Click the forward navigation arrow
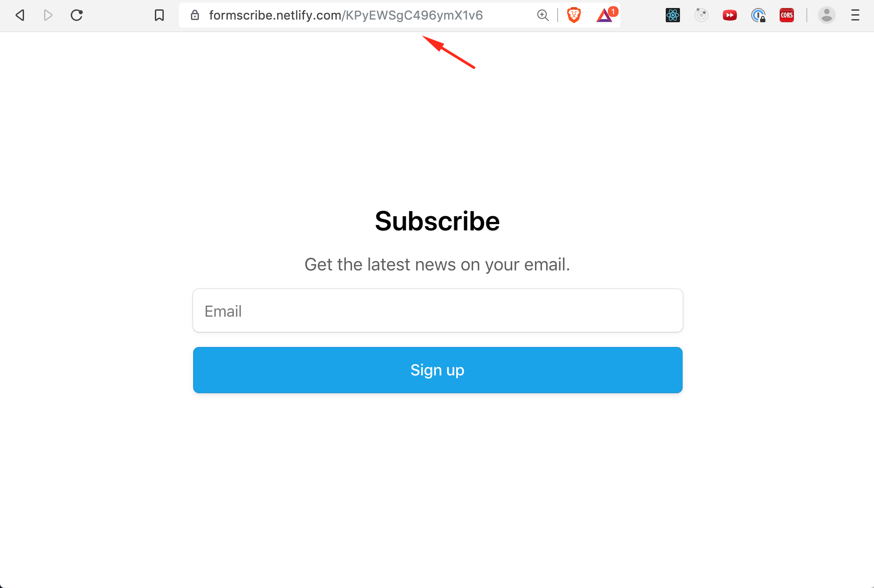874x588 pixels. coord(48,16)
